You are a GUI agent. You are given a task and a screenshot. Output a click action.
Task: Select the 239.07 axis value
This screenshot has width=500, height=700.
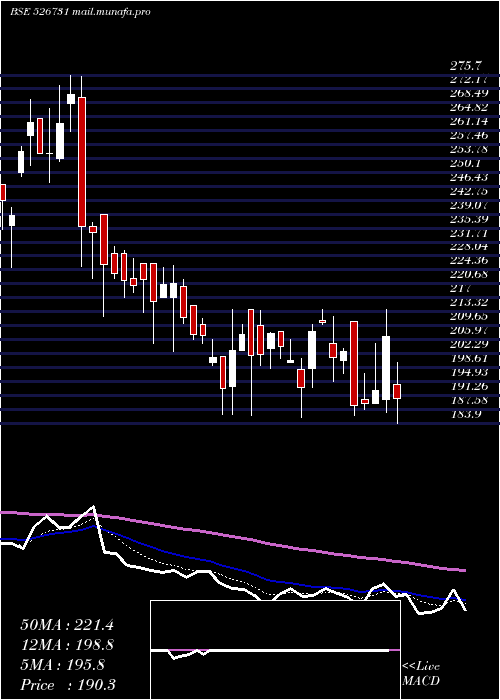(x=469, y=205)
